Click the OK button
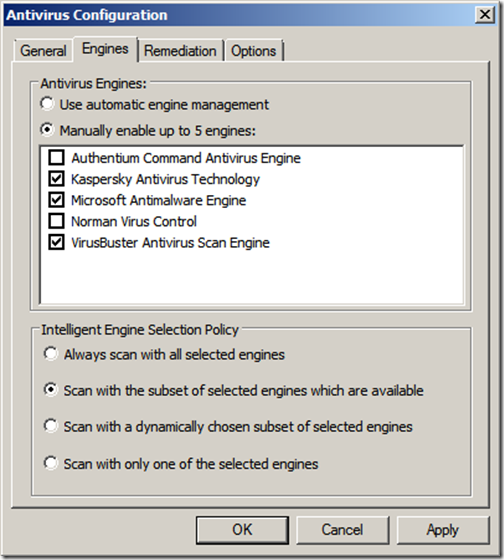Image resolution: width=504 pixels, height=560 pixels. click(242, 530)
